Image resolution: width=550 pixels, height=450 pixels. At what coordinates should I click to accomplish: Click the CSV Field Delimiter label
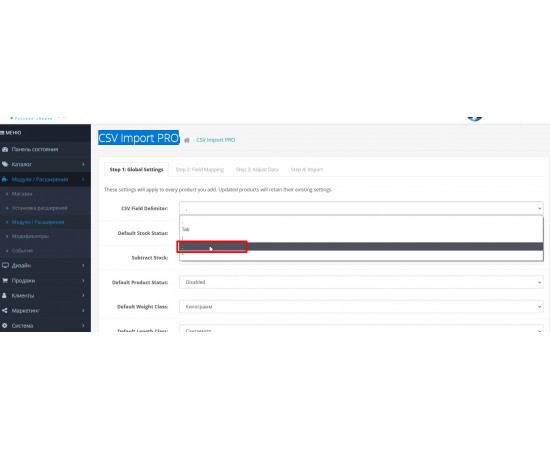click(x=145, y=208)
